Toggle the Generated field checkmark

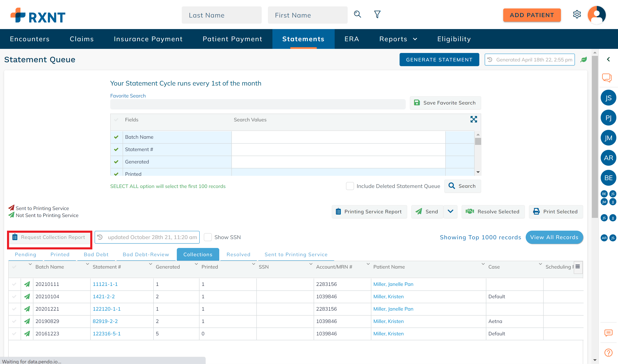pos(116,162)
